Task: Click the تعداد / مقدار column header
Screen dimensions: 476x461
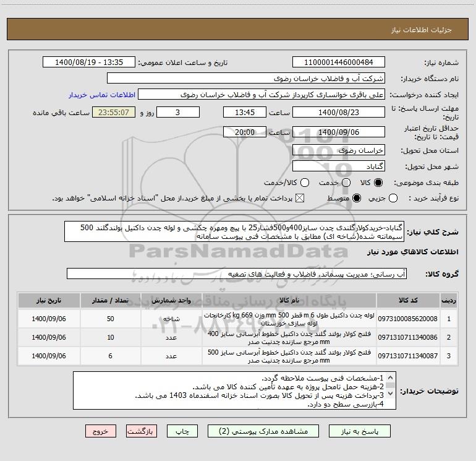Action: [x=110, y=300]
